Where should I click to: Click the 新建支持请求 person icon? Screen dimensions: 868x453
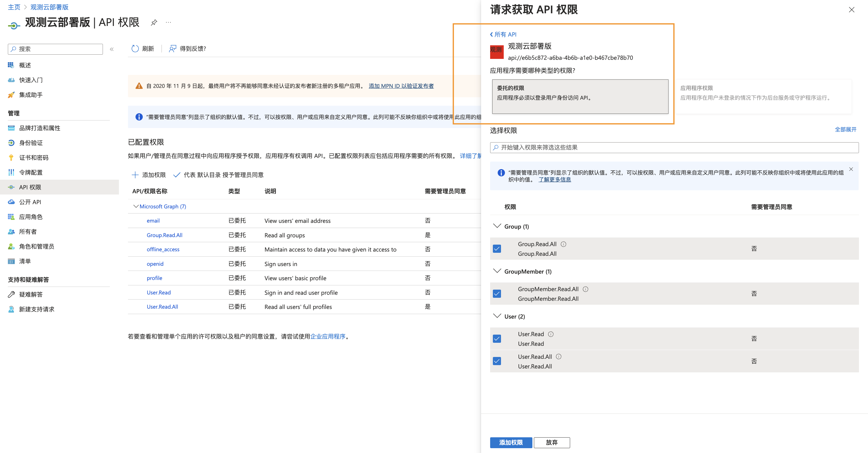tap(11, 310)
